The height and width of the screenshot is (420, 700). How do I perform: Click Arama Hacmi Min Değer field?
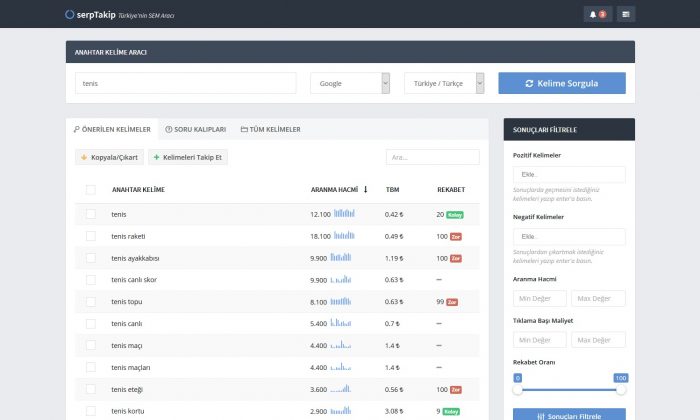540,298
